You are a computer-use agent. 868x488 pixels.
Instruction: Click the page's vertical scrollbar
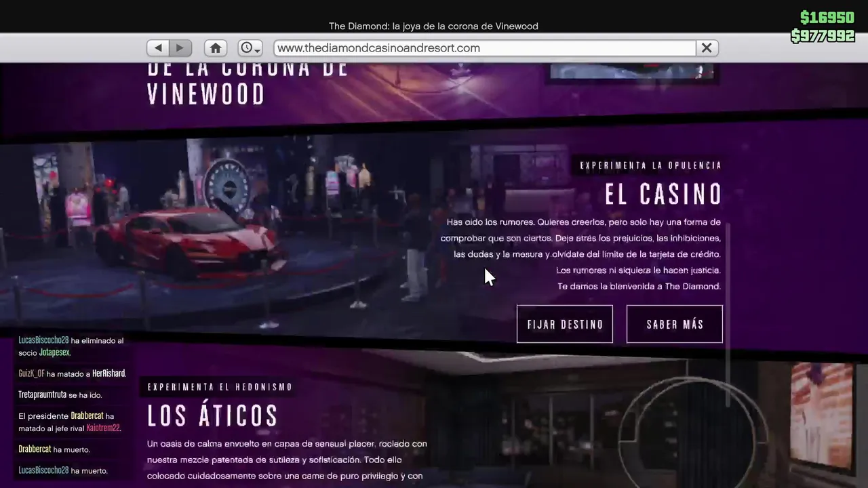coord(728,315)
